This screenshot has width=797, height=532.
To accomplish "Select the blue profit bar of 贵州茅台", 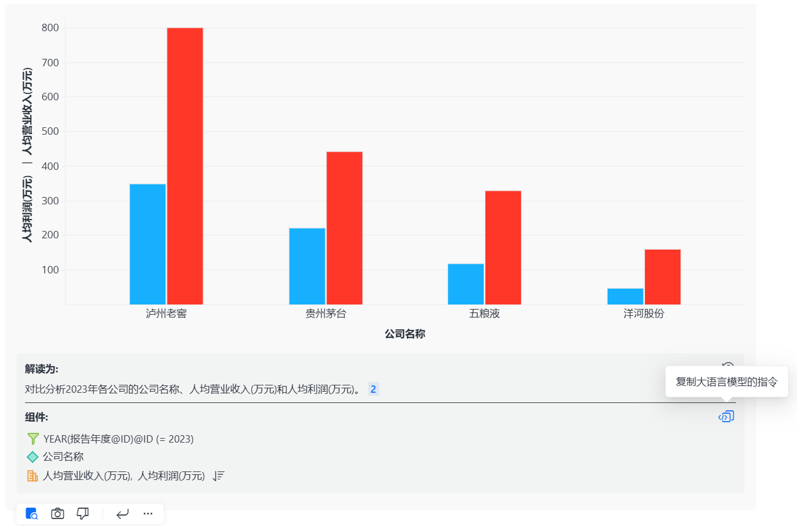I will [x=307, y=266].
